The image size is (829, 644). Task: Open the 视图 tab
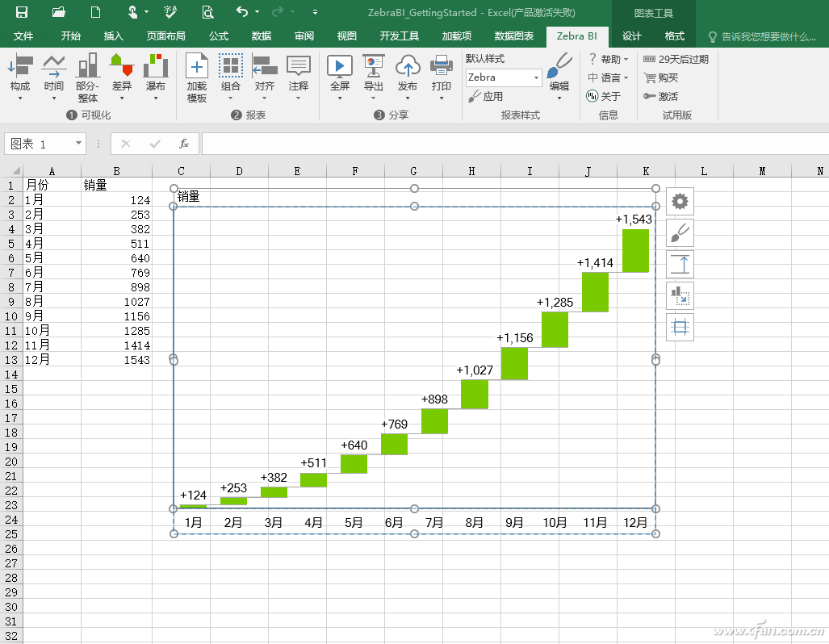pyautogui.click(x=347, y=36)
